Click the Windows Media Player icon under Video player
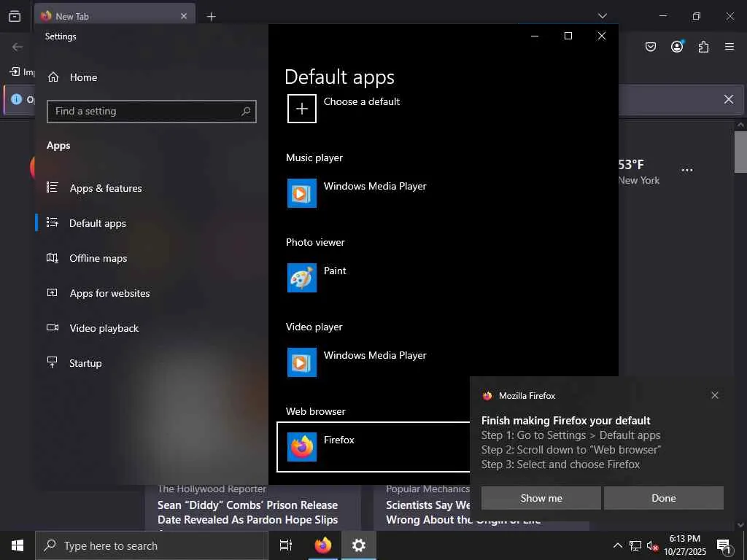 (301, 362)
